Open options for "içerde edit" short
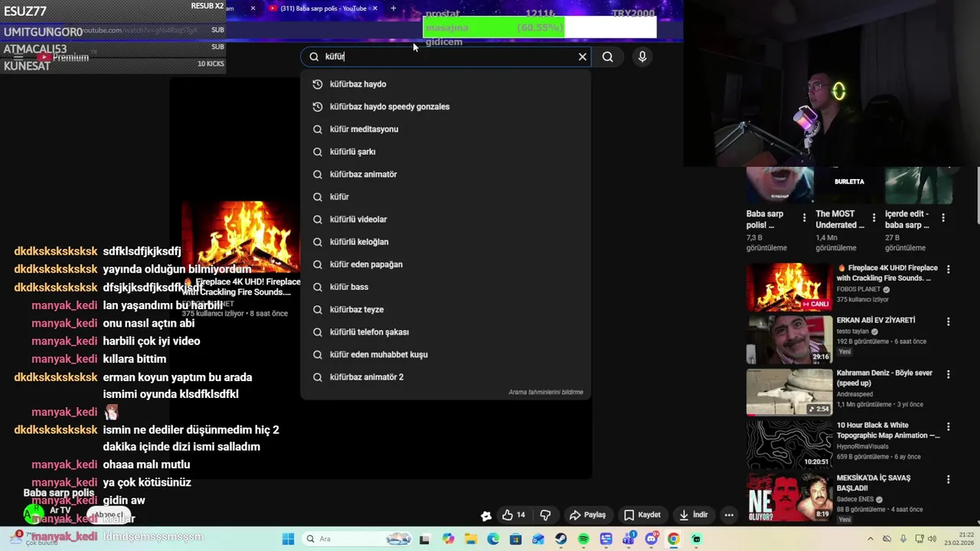The width and height of the screenshot is (980, 551). [942, 218]
